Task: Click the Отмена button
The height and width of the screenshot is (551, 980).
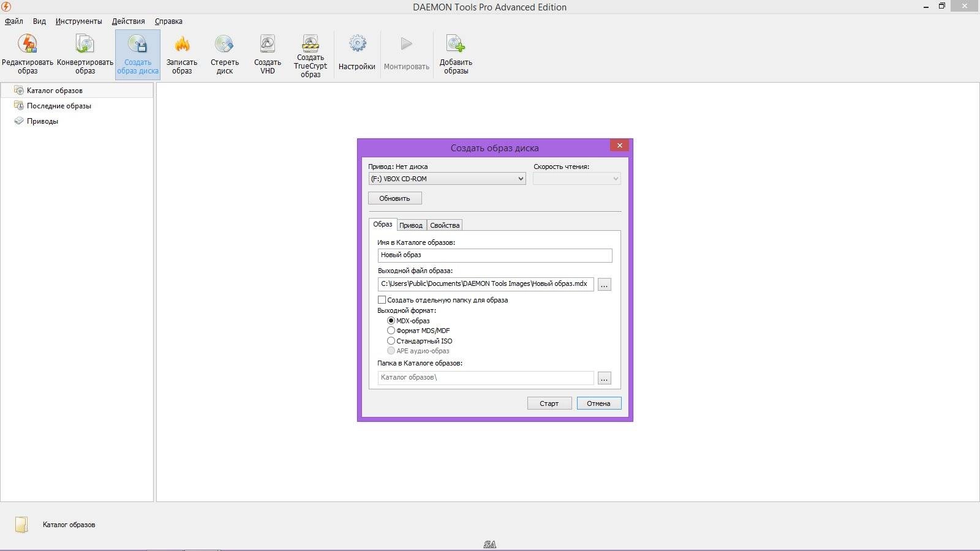Action: point(599,403)
